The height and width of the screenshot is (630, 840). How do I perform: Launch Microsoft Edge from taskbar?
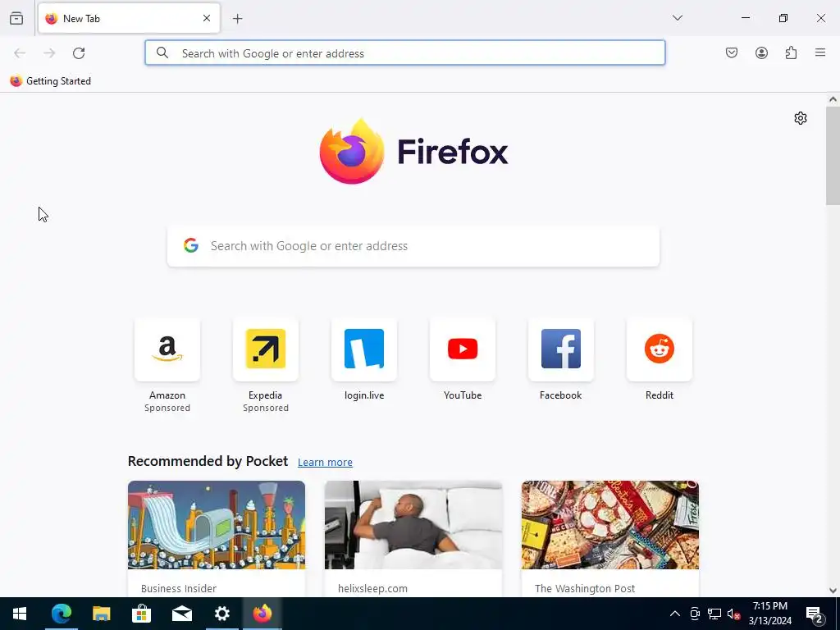click(x=61, y=614)
